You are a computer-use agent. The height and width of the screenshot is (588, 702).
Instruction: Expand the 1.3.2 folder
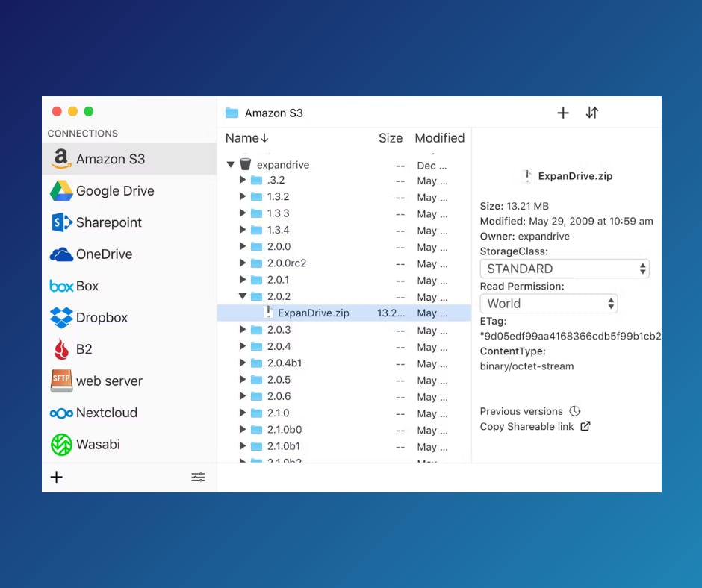pos(242,196)
